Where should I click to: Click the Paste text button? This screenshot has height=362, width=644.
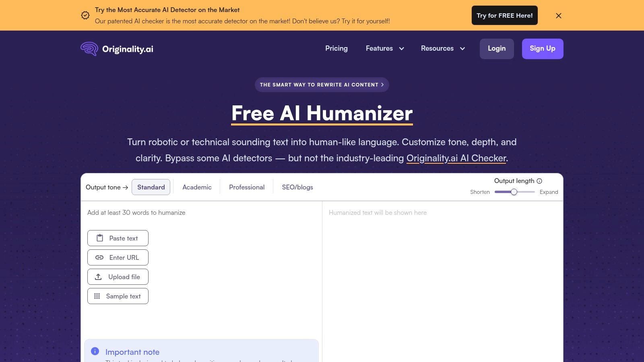click(x=118, y=238)
